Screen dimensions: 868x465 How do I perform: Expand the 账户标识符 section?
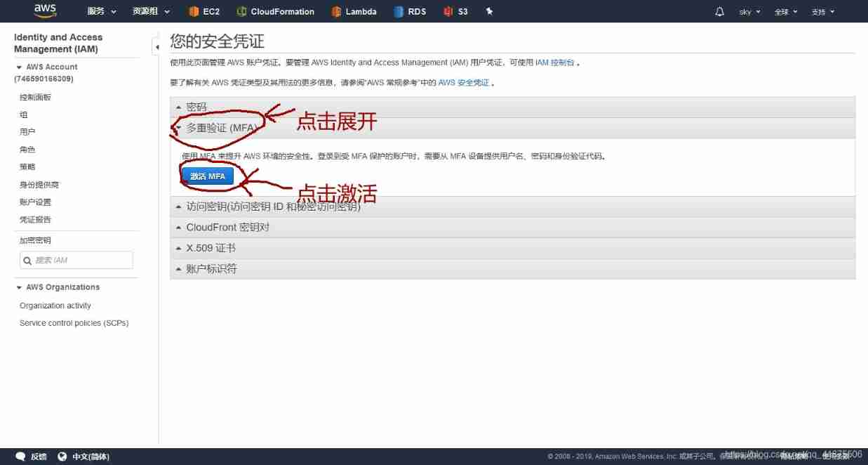(512, 269)
